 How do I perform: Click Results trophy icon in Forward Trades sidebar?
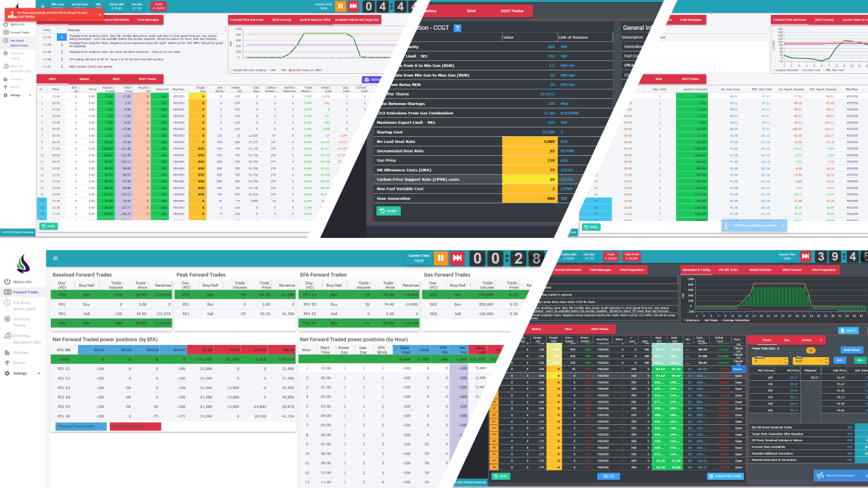coord(7,363)
